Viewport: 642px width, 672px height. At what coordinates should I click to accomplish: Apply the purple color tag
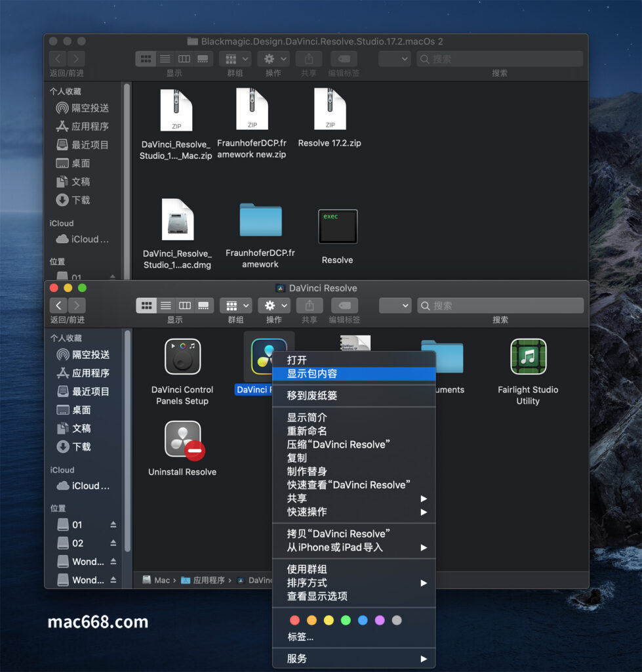pos(380,620)
